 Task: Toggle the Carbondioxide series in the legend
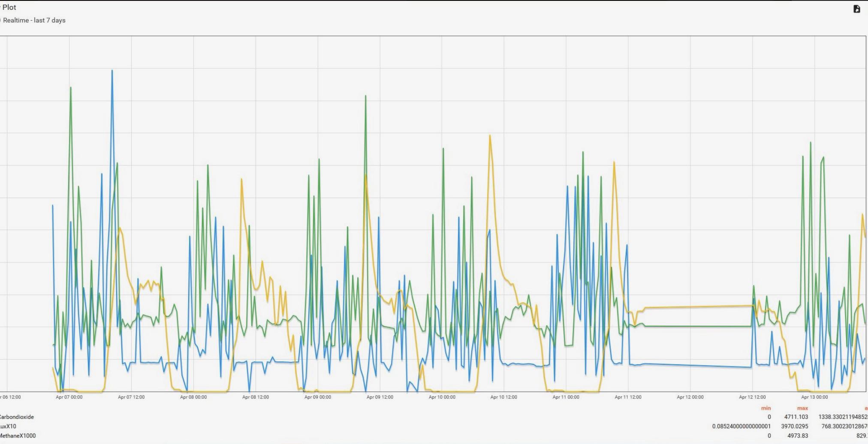(x=17, y=417)
